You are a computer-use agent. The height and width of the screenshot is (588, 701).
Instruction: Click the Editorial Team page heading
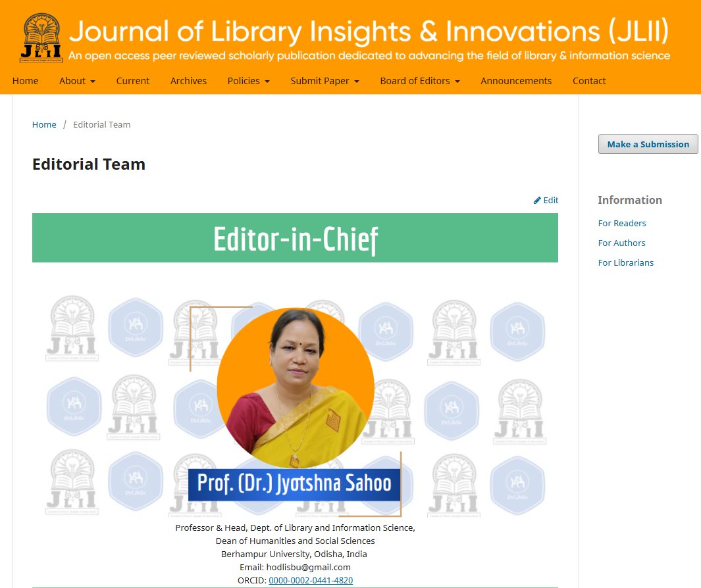pyautogui.click(x=88, y=164)
